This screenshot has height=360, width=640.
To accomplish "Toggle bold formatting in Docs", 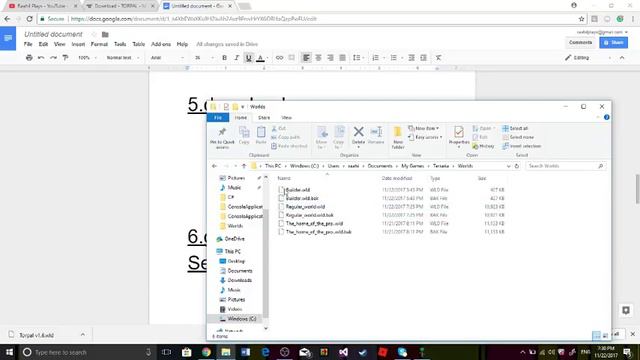I will pos(224,58).
